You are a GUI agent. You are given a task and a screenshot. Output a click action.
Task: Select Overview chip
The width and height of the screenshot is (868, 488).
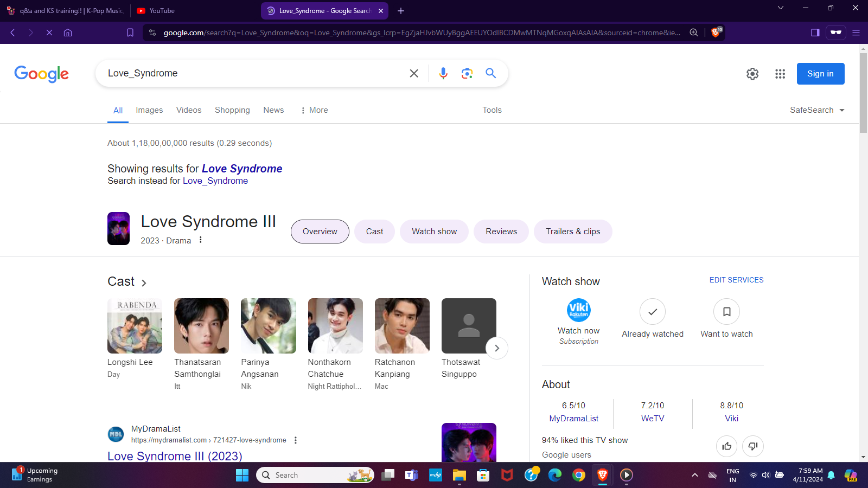click(x=320, y=232)
